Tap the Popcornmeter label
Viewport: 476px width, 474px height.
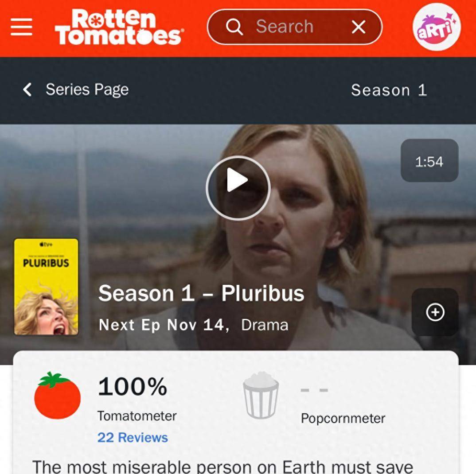click(343, 419)
